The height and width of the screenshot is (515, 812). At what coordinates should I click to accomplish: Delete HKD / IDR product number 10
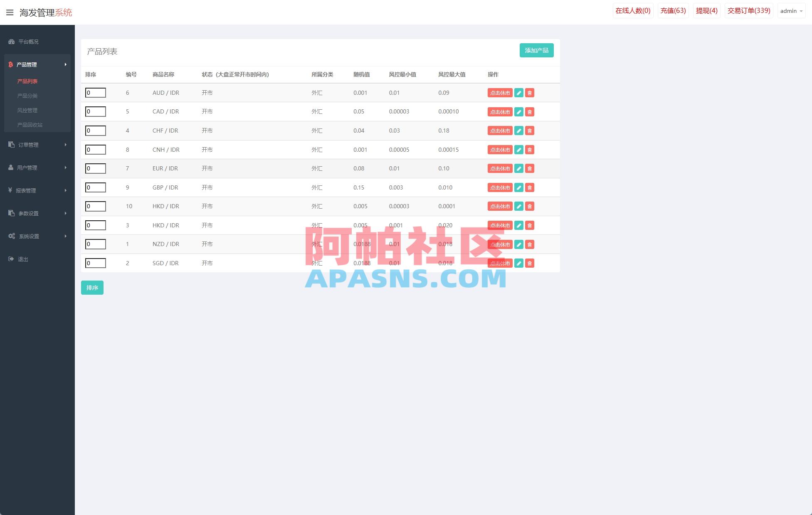(530, 207)
